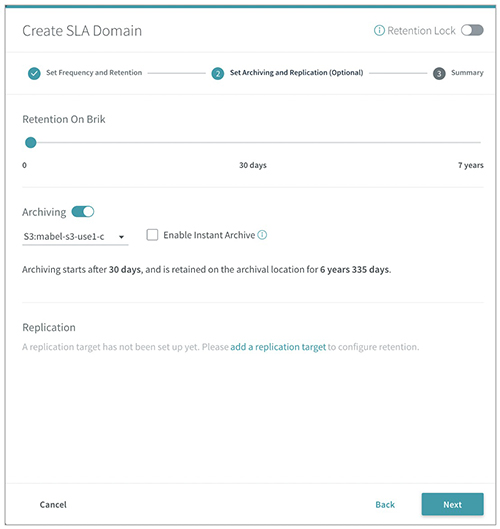
Task: Click the slider track at 30 days
Action: 253,142
